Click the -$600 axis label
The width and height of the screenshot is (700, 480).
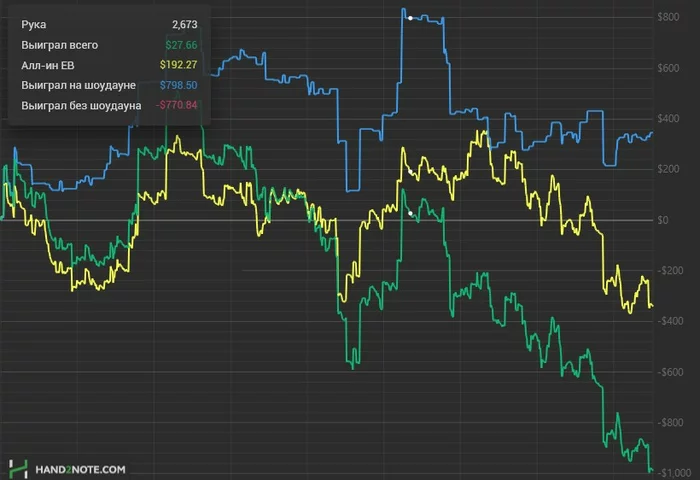(670, 372)
